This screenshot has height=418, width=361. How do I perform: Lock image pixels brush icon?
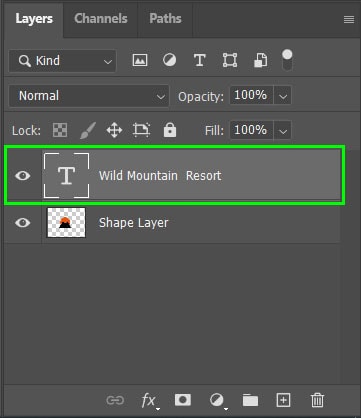coord(88,130)
